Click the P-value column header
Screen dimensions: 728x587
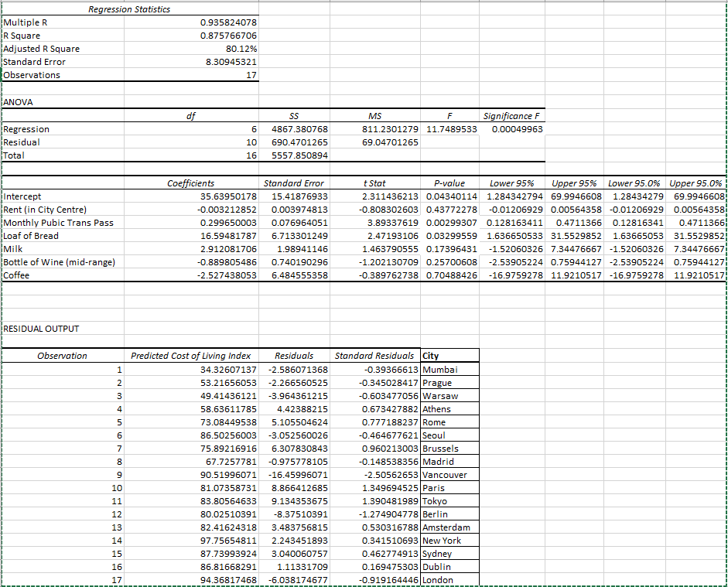[x=450, y=183]
